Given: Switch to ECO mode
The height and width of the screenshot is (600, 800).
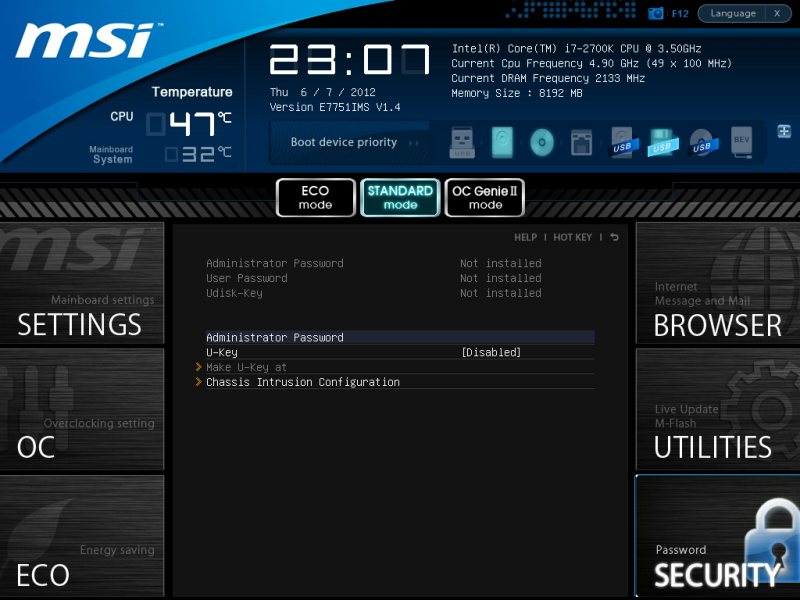Looking at the screenshot, I should pos(315,197).
